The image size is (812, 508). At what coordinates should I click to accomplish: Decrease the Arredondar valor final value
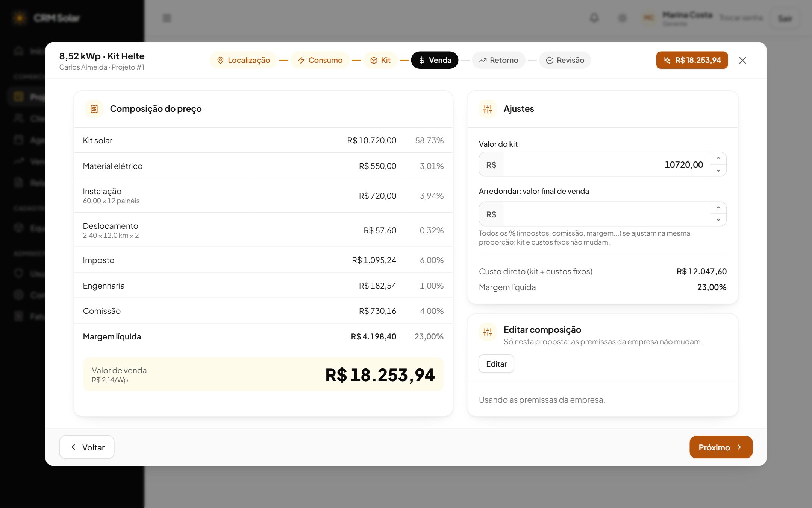click(718, 220)
